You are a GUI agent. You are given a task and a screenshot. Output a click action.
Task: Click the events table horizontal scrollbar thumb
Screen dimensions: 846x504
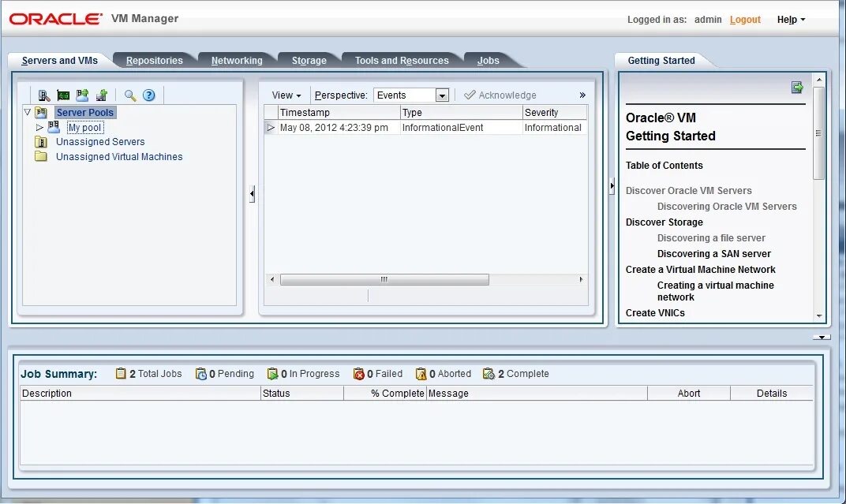[384, 279]
